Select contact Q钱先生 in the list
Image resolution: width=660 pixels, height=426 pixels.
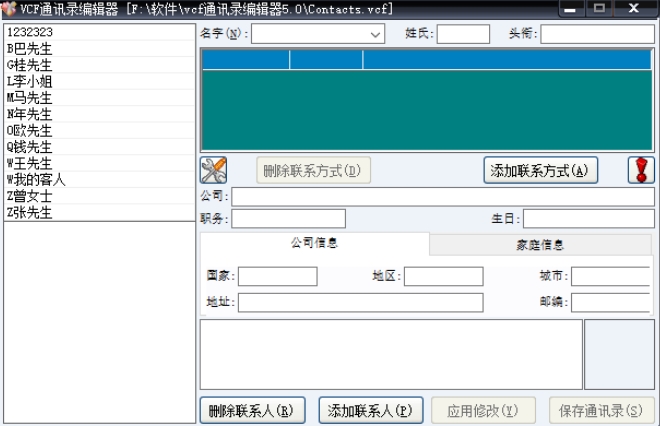point(99,147)
